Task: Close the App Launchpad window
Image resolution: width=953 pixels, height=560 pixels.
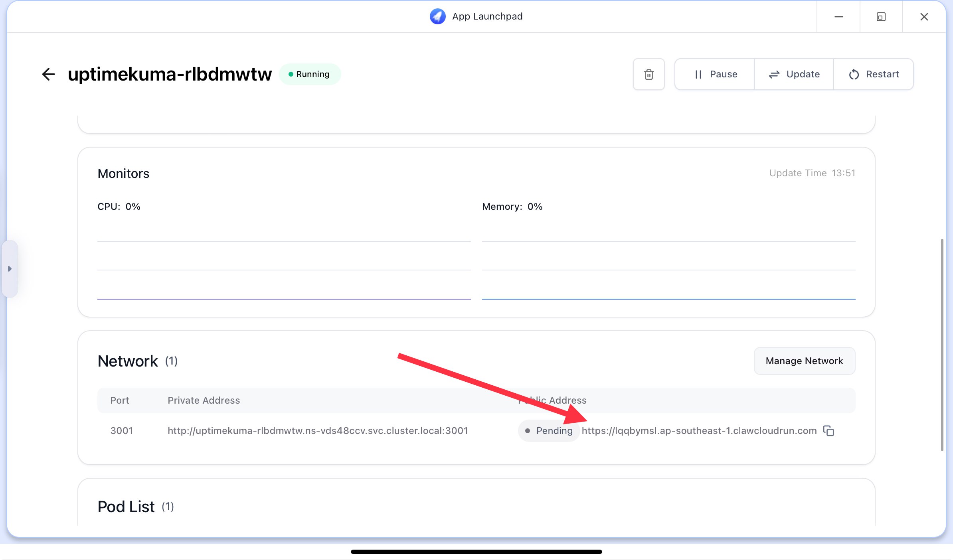Action: click(924, 17)
